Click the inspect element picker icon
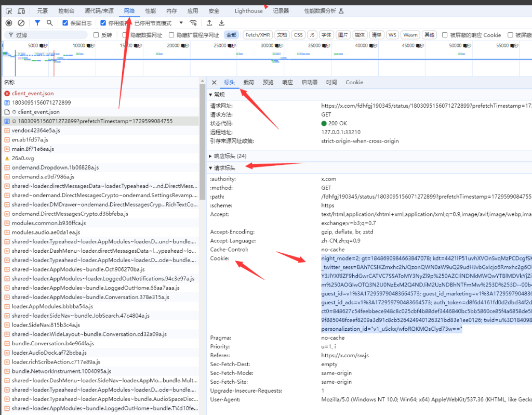 pos(9,11)
